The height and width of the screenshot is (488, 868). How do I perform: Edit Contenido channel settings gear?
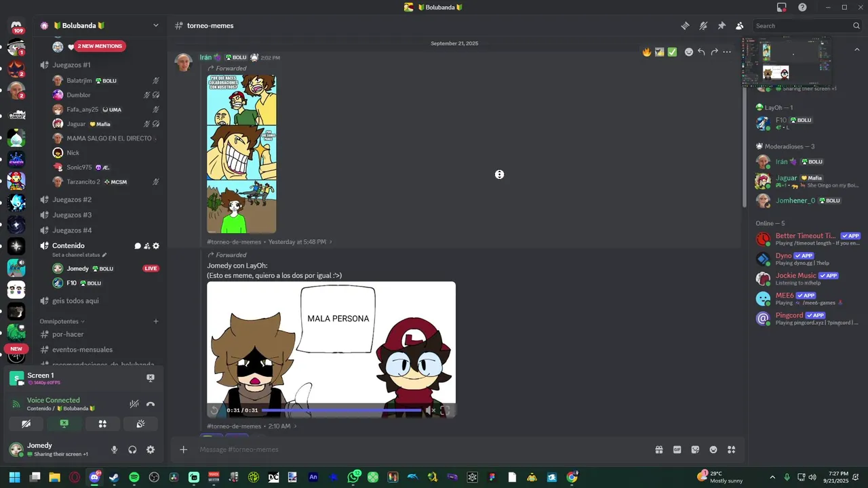coord(156,246)
